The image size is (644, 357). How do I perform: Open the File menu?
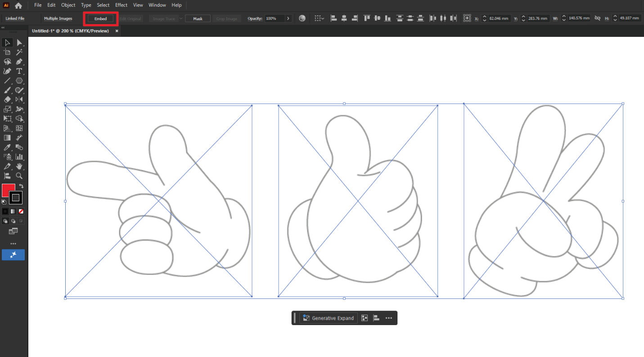click(x=38, y=5)
